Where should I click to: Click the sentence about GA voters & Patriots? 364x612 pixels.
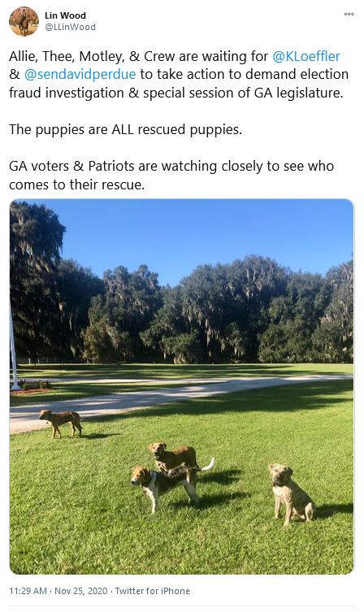pos(171,175)
